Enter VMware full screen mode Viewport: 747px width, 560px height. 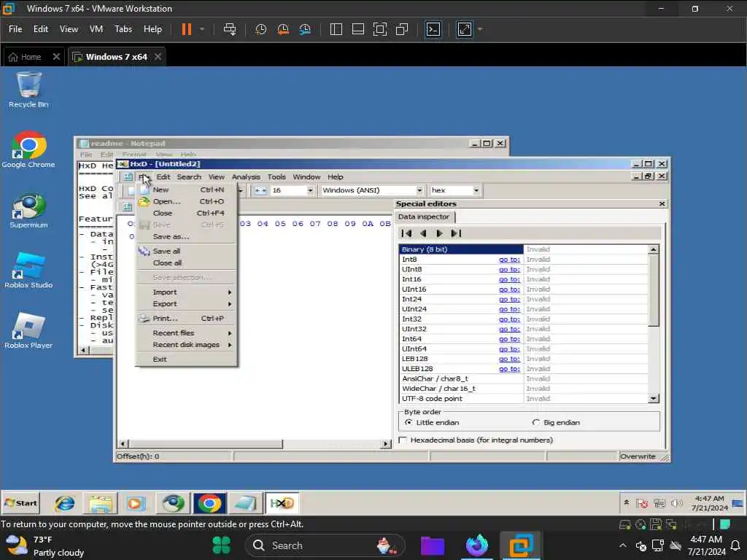coord(379,29)
